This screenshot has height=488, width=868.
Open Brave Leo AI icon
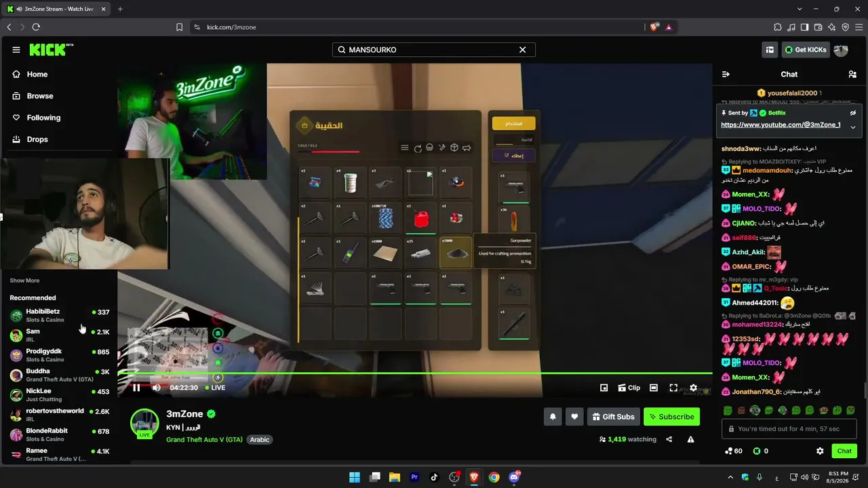[x=831, y=27]
